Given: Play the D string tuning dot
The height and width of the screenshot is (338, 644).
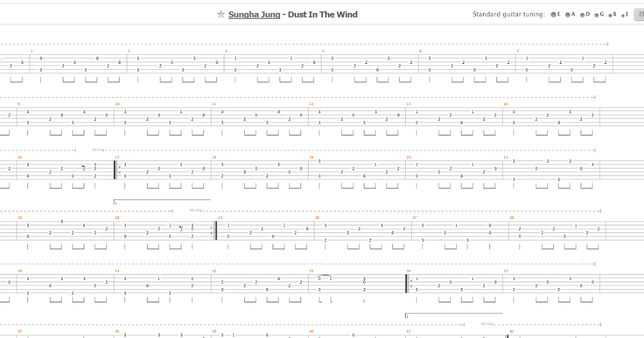Looking at the screenshot, I should 582,15.
